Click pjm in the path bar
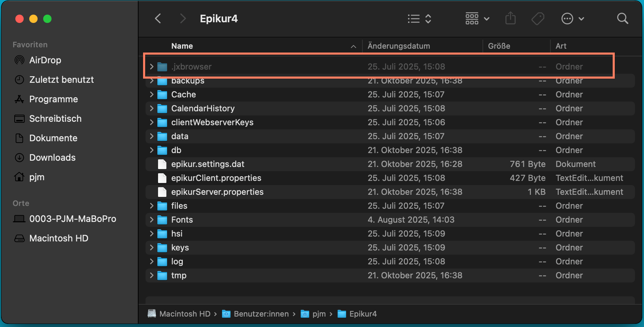The image size is (644, 327). 313,314
